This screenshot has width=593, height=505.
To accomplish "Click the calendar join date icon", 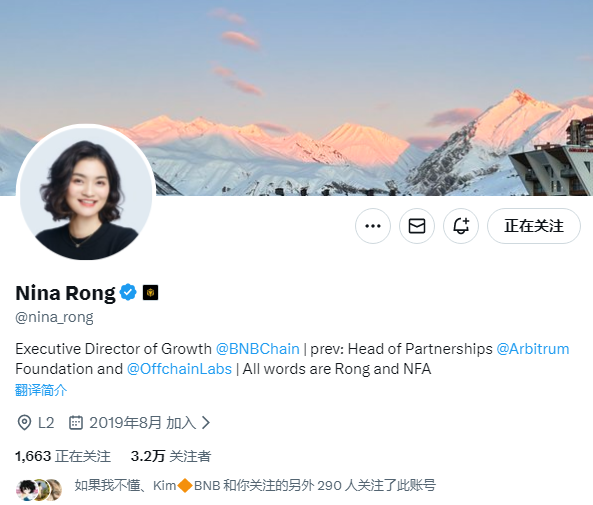I will click(76, 423).
